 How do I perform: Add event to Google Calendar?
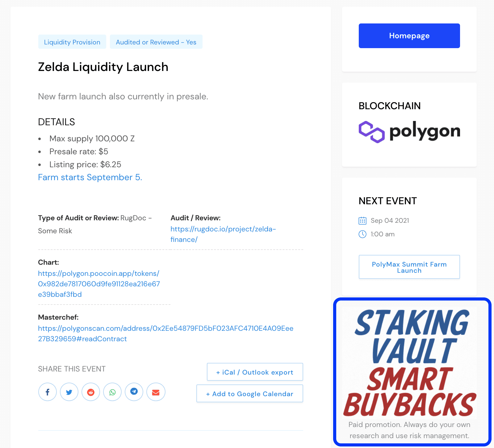[250, 394]
